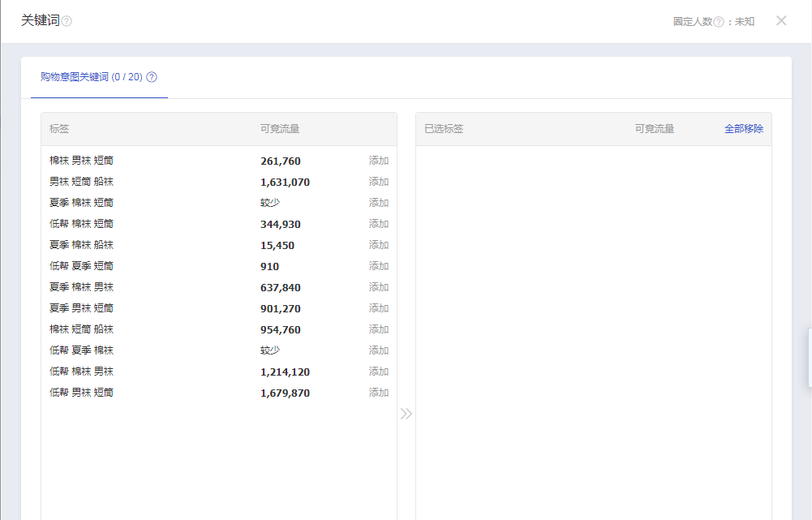Add the 低帮 夏季 短筒 keyword
This screenshot has height=520, width=812.
[379, 266]
